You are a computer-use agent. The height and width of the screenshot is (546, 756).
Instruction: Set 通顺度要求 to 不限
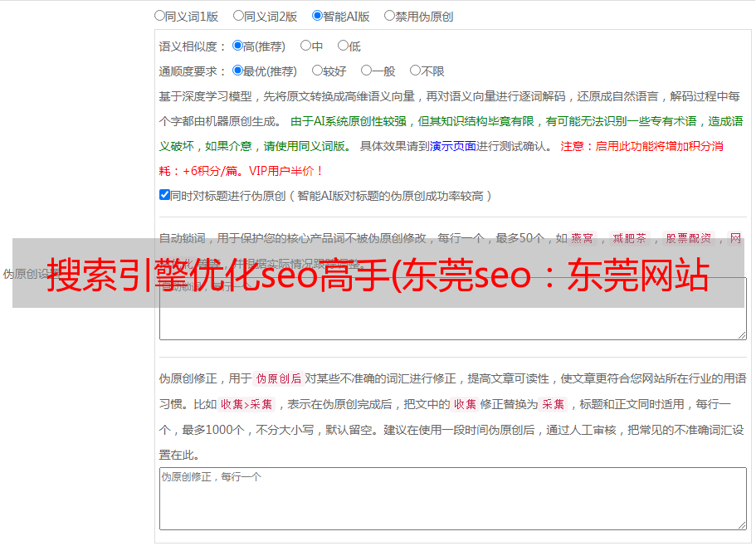click(415, 71)
